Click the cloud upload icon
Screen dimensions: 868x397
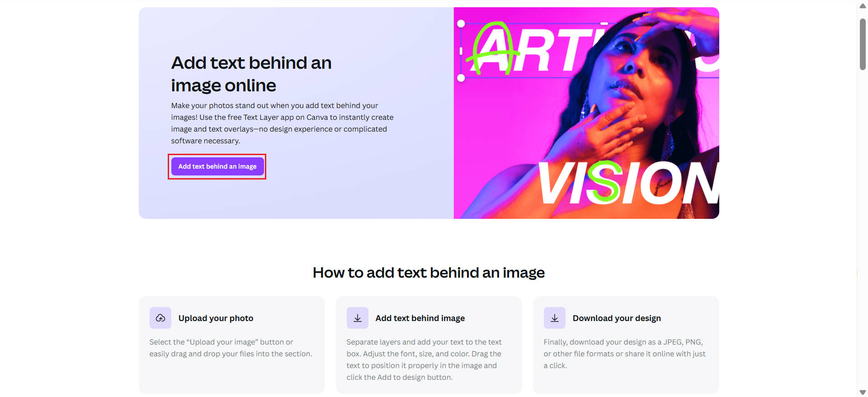click(160, 318)
